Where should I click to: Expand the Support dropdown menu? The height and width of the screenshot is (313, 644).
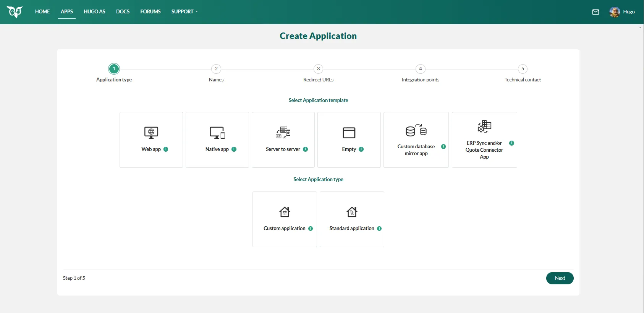pos(184,11)
